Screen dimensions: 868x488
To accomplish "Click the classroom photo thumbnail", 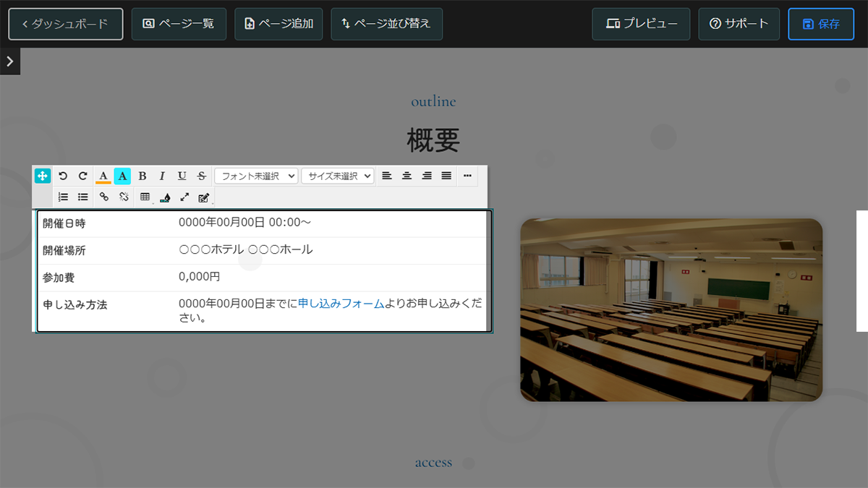I will (x=671, y=309).
